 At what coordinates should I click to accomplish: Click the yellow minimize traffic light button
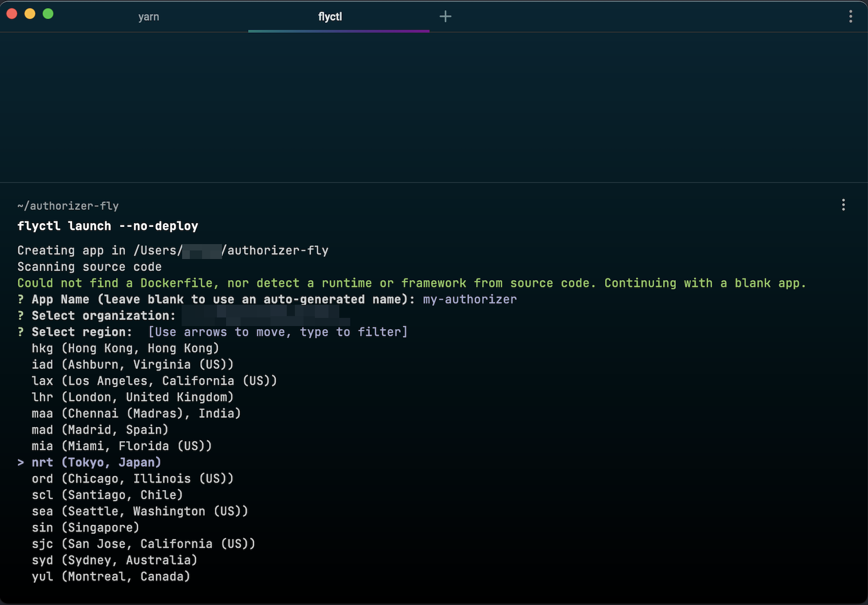click(x=30, y=15)
